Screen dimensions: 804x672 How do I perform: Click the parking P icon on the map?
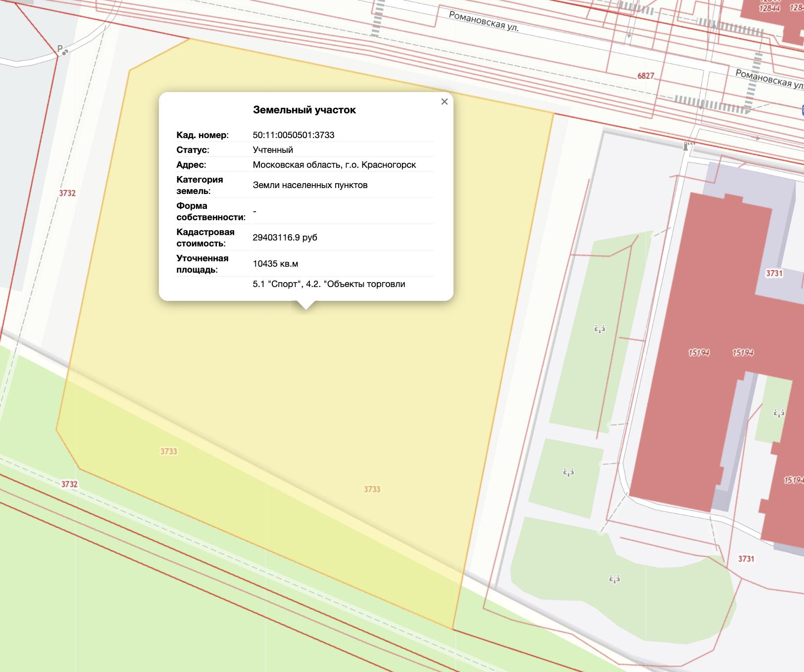(x=62, y=49)
